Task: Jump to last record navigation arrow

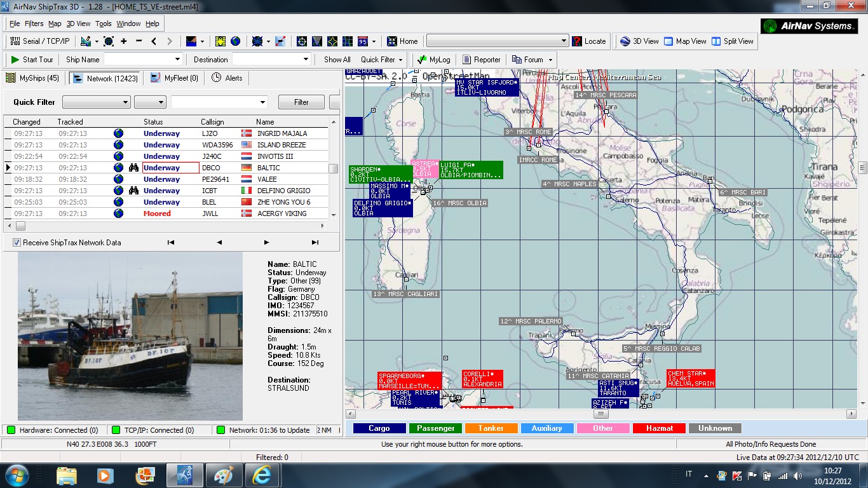Action: tap(315, 242)
